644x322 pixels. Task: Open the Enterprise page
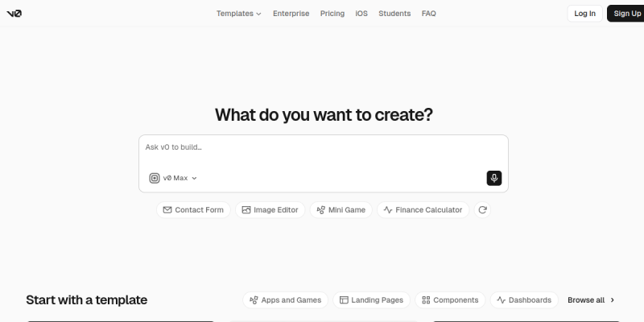pyautogui.click(x=291, y=14)
